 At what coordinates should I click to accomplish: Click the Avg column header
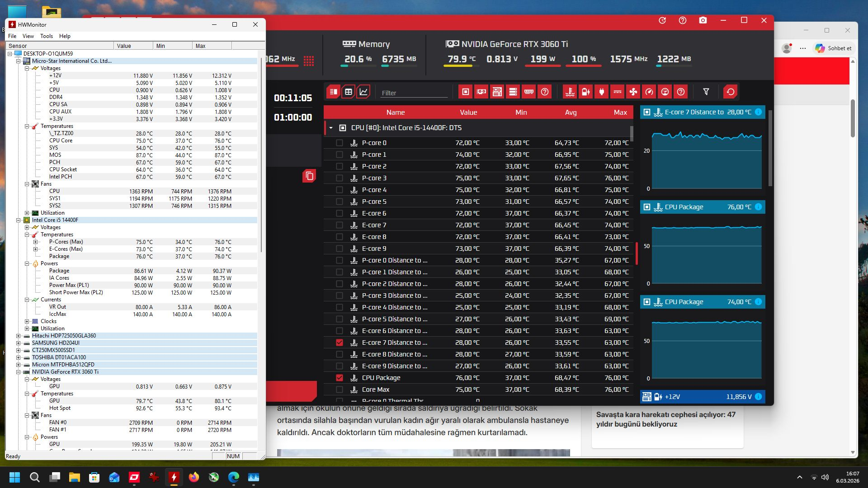tap(571, 113)
